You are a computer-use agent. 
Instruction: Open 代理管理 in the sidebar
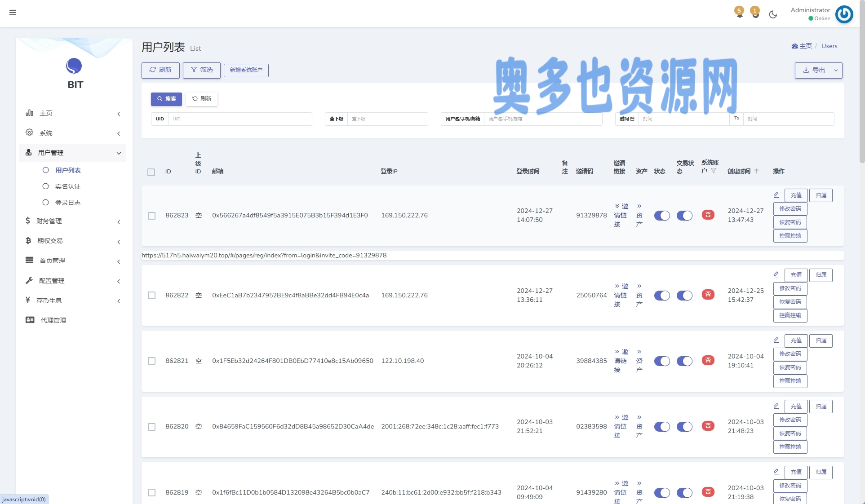click(x=53, y=320)
